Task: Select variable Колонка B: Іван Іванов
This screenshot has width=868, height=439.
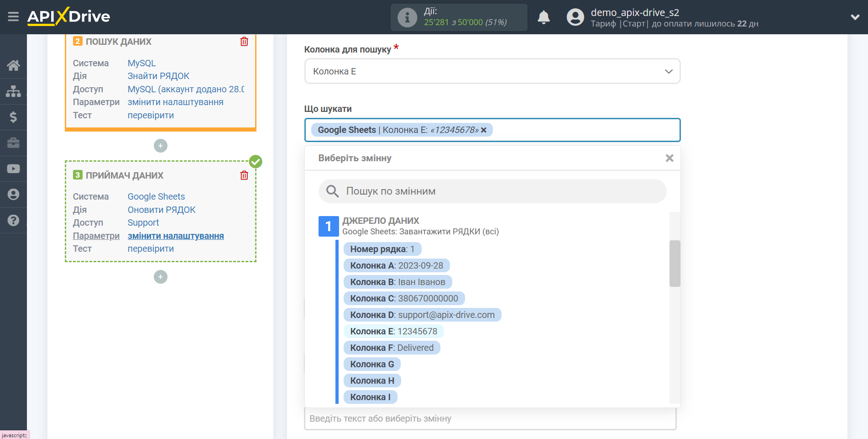Action: coord(397,282)
